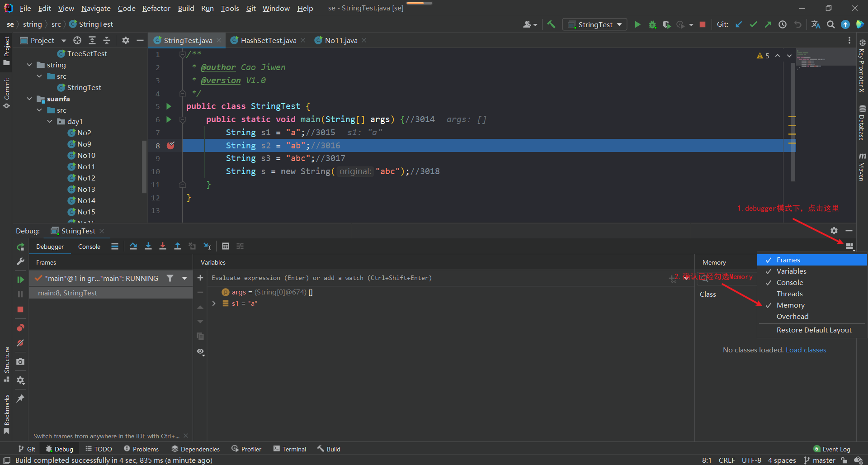The width and height of the screenshot is (868, 465).
Task: Click Step Into icon in debugger toolbar
Action: click(148, 246)
